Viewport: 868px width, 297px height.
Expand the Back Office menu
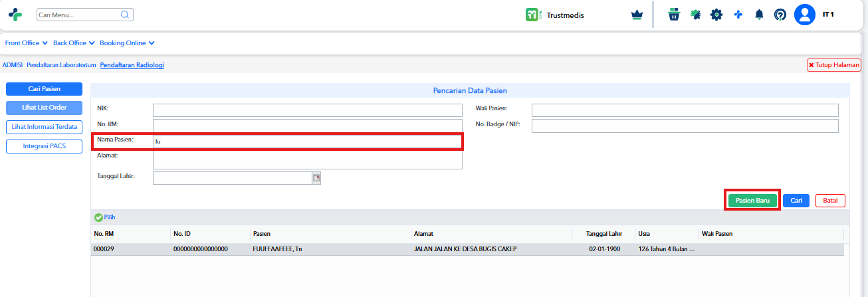coord(74,43)
